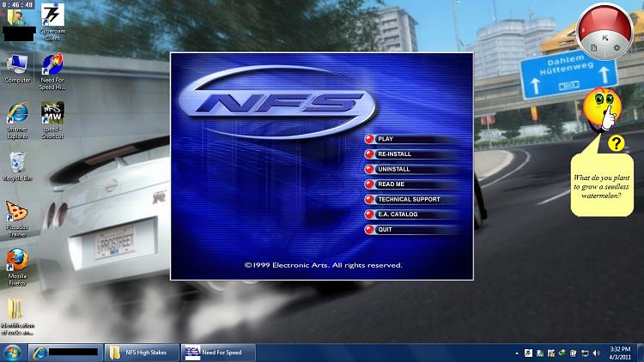Open the clock showing 3:32 PM
644x362 pixels.
click(620, 353)
